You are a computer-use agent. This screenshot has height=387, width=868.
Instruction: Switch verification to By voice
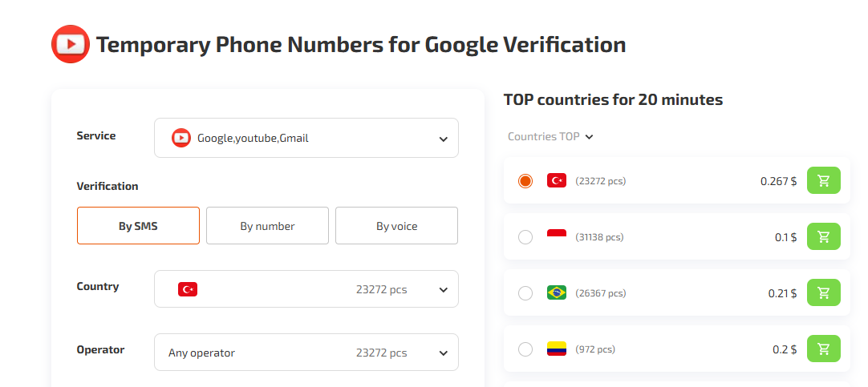point(396,226)
